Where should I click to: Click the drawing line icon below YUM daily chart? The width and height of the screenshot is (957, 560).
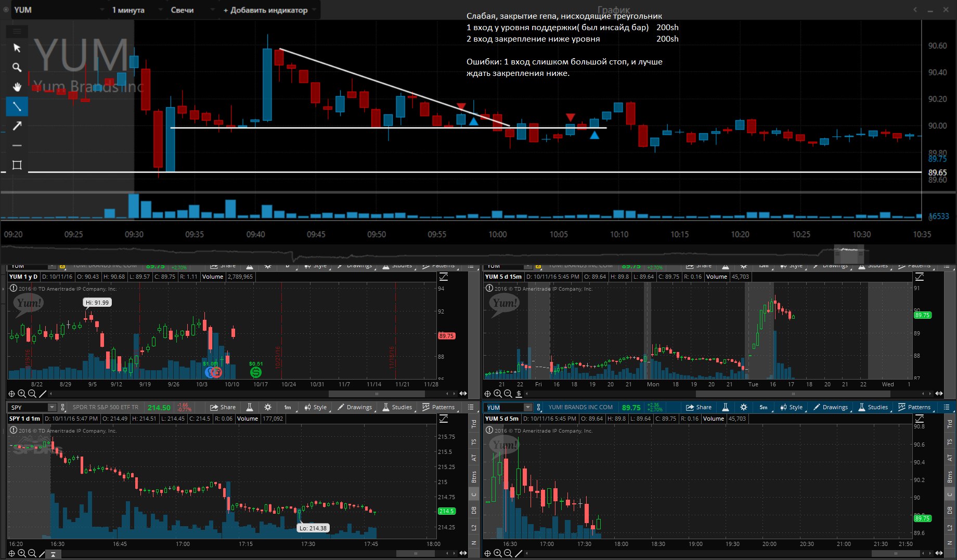click(43, 394)
